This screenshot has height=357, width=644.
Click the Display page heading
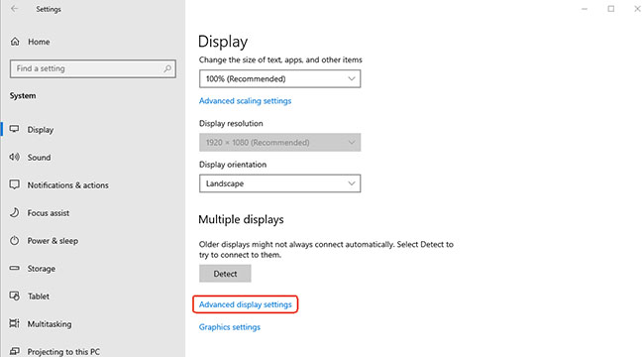tap(223, 42)
